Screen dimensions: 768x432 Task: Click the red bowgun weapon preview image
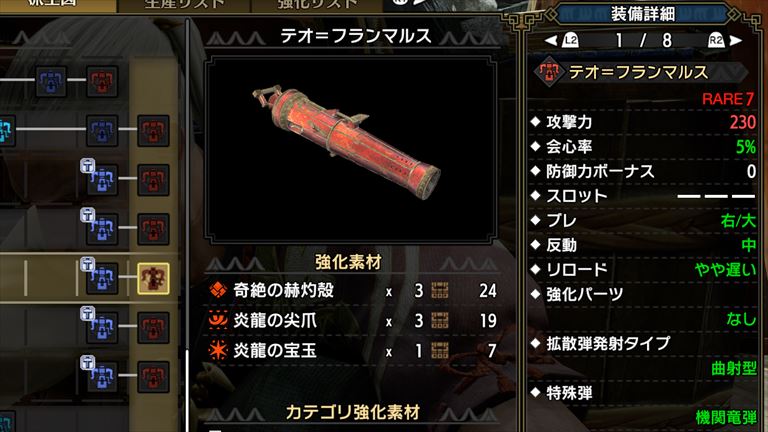point(347,142)
